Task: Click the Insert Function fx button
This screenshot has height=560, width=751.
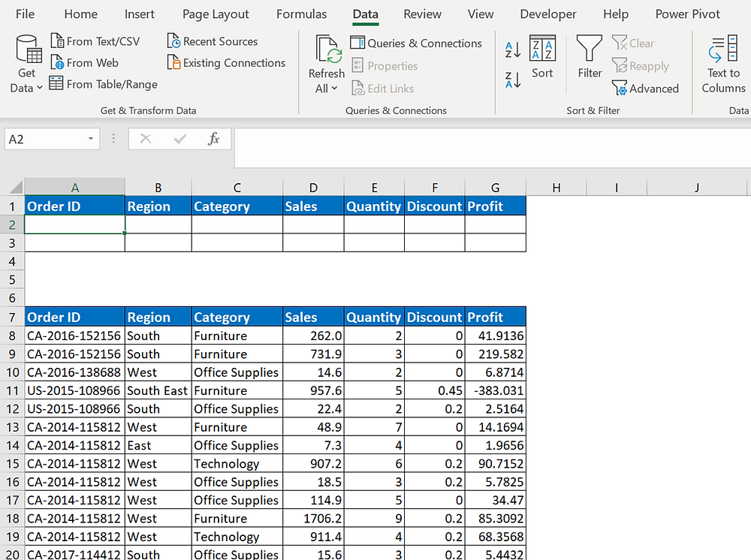Action: coord(213,139)
